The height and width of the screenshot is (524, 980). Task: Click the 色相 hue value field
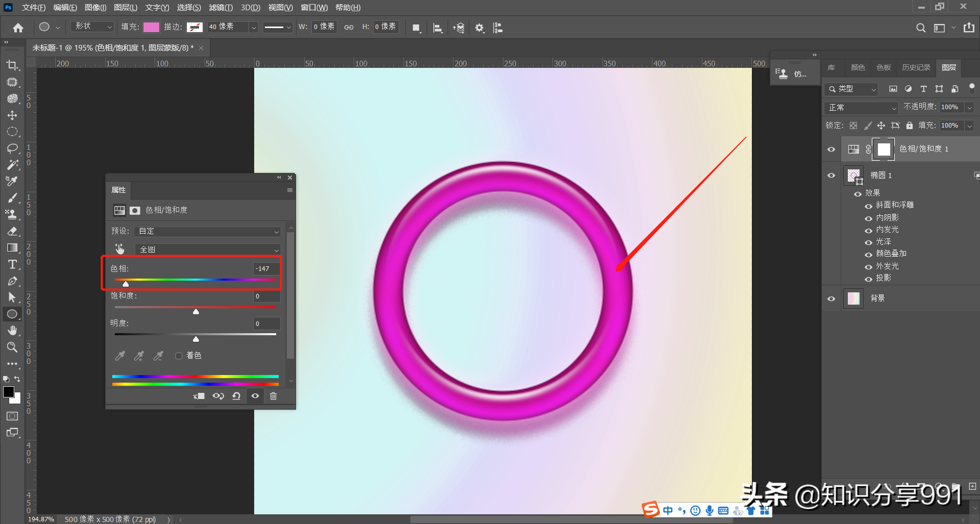coord(266,268)
